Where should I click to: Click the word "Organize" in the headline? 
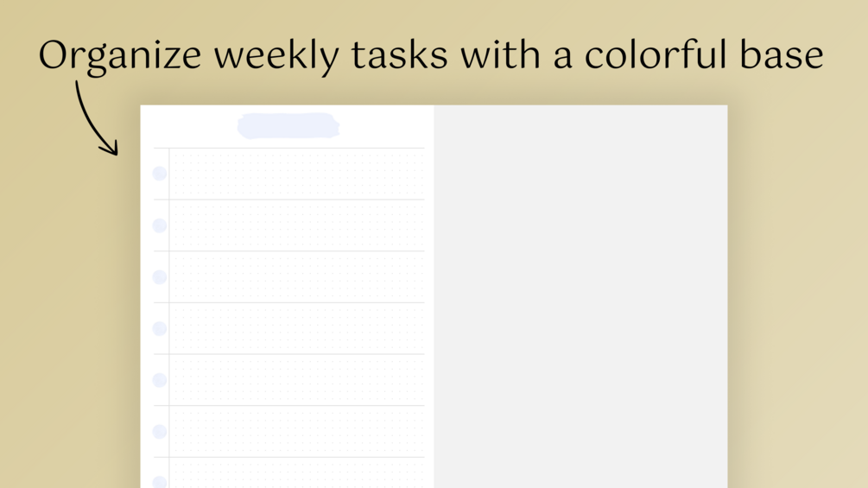tap(119, 56)
